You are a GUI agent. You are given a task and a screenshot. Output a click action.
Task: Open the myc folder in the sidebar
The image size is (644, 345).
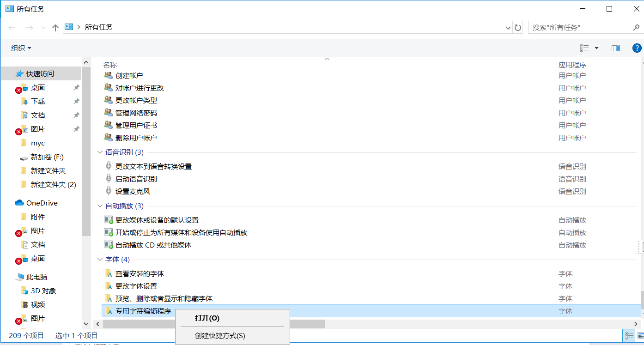click(x=38, y=143)
